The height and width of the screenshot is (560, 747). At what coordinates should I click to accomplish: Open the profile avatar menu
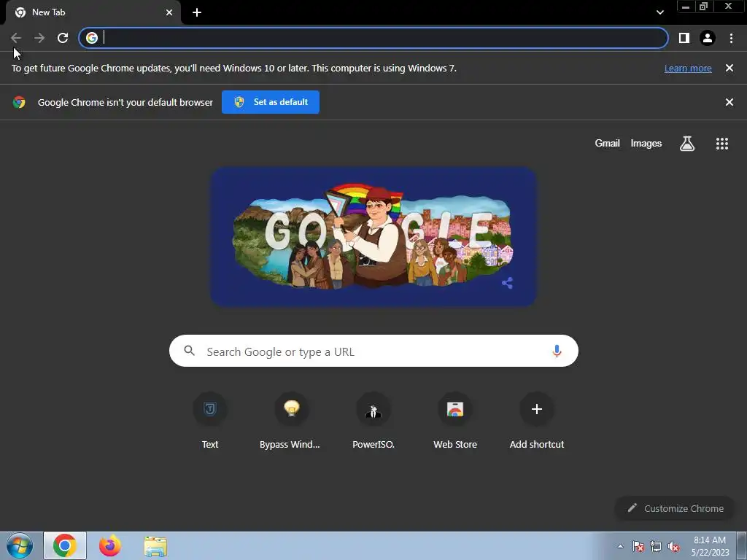pyautogui.click(x=708, y=38)
